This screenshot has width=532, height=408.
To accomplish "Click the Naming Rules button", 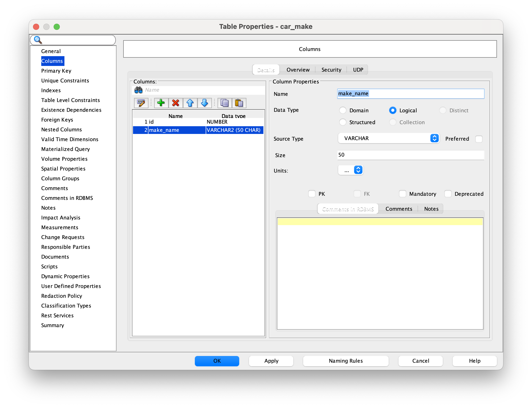I will [x=345, y=361].
